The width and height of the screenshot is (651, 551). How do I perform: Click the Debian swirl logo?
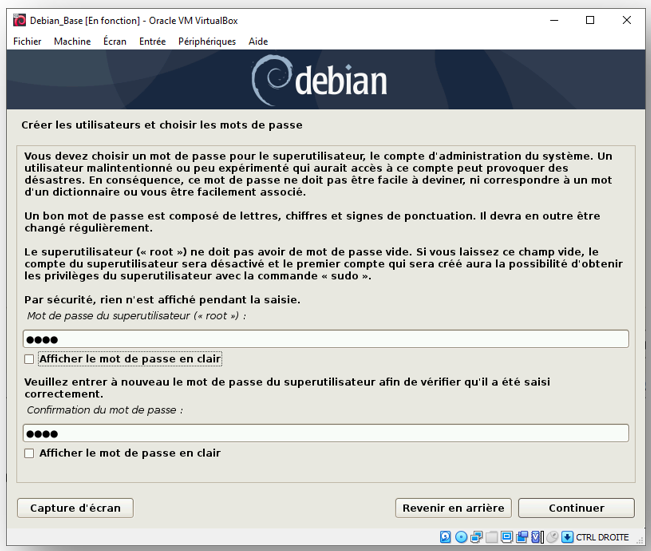pyautogui.click(x=272, y=80)
